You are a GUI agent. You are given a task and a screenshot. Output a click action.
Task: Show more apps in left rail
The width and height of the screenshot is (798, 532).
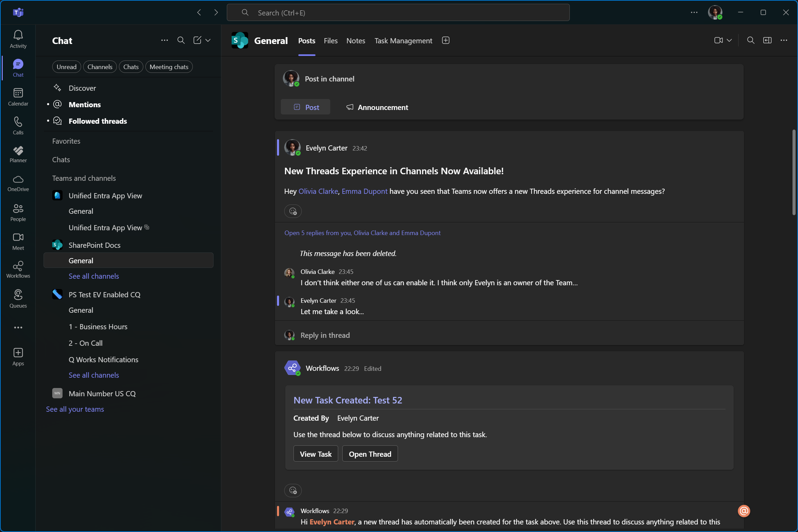(18, 328)
